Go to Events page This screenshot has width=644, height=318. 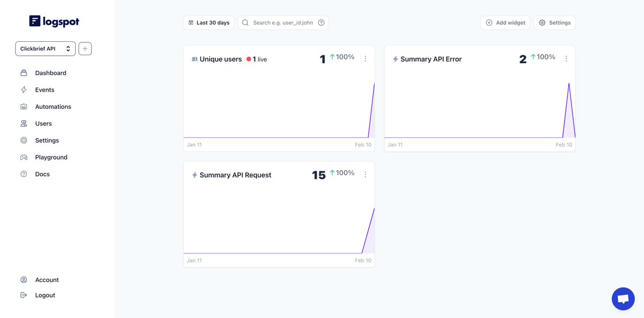(45, 90)
